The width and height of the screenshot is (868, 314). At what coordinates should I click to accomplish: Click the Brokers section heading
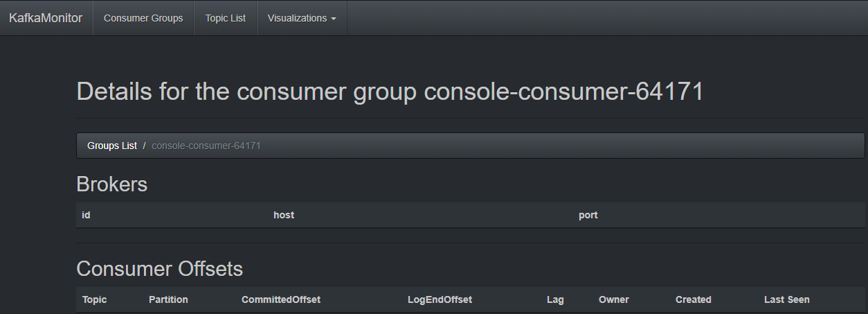tap(111, 184)
